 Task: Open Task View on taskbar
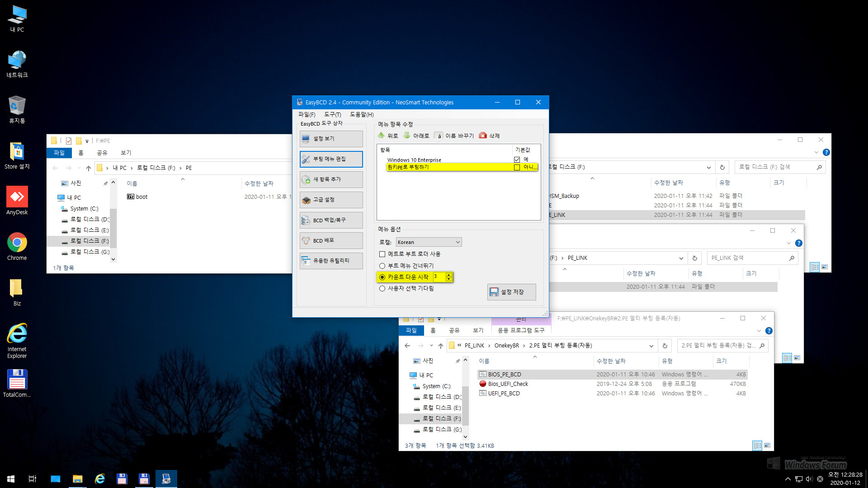[33, 479]
